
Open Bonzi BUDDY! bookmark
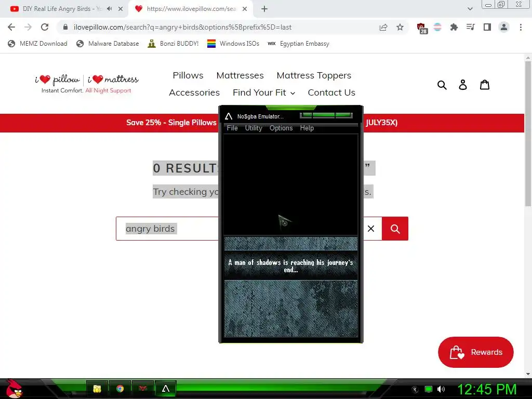174,44
